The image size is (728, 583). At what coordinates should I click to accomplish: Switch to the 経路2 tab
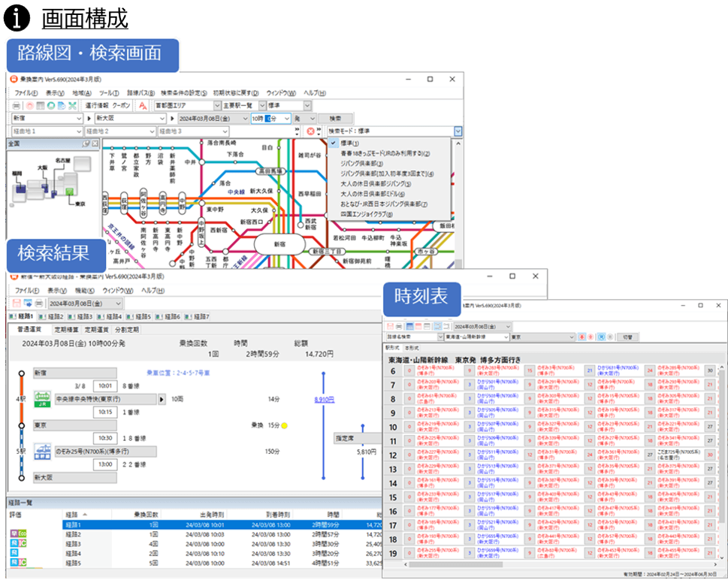(x=55, y=316)
